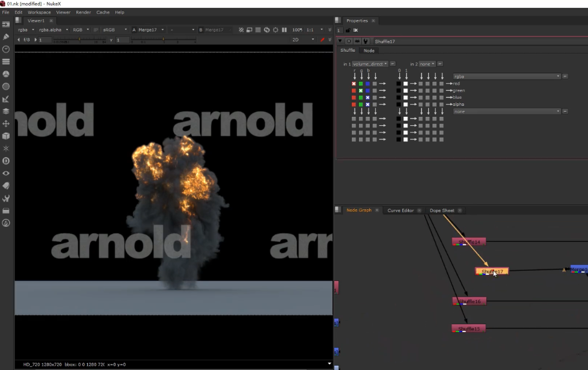Open the 3D nodes toolbar menu
This screenshot has width=588, height=370.
click(x=6, y=136)
